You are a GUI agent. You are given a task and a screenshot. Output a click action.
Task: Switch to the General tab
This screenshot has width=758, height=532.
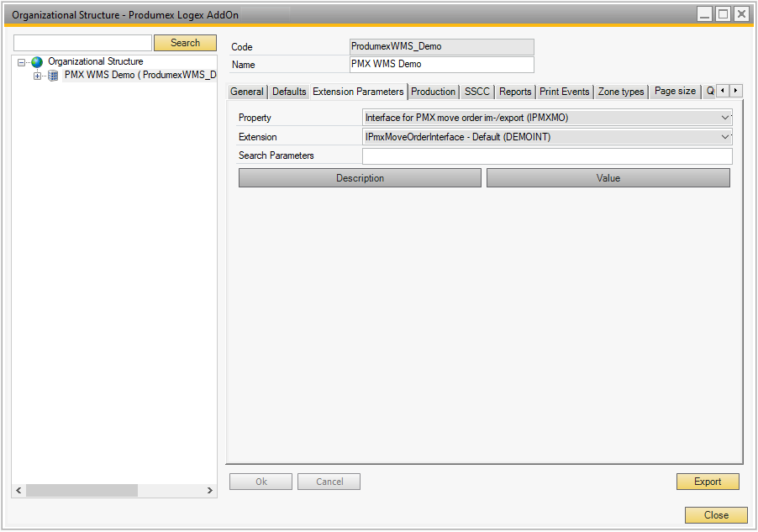coord(247,92)
